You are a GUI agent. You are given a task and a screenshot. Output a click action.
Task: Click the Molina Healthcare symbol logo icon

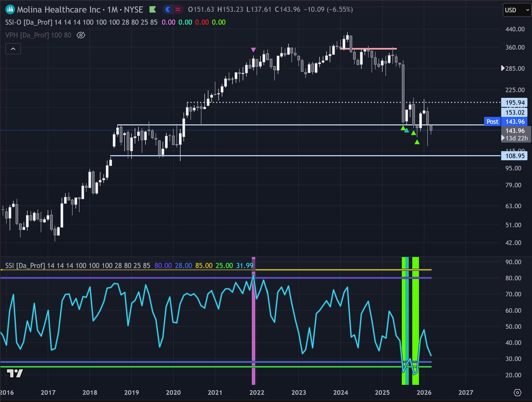point(10,9)
